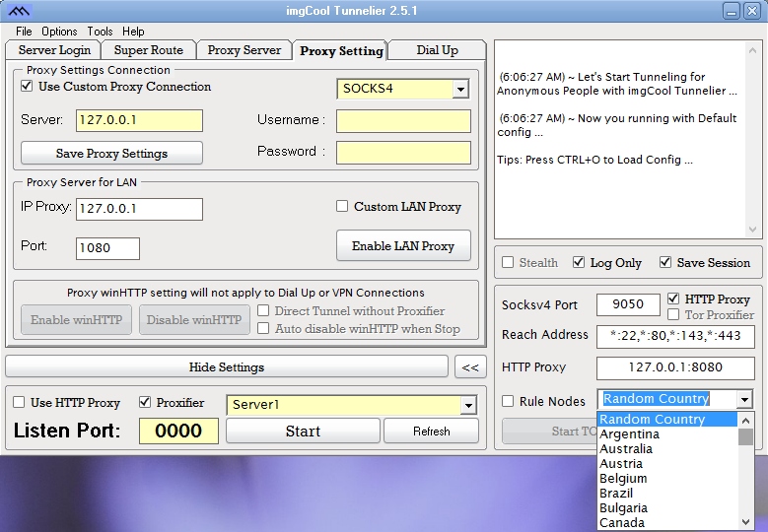768x532 pixels.
Task: Click the Disable winHTTP button
Action: pos(194,319)
